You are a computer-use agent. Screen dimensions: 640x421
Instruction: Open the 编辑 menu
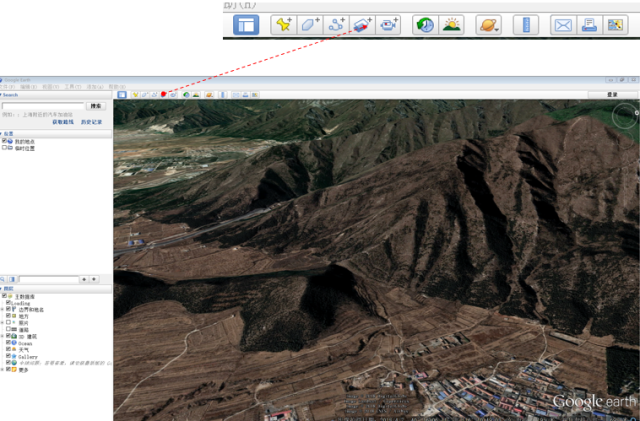(x=29, y=87)
